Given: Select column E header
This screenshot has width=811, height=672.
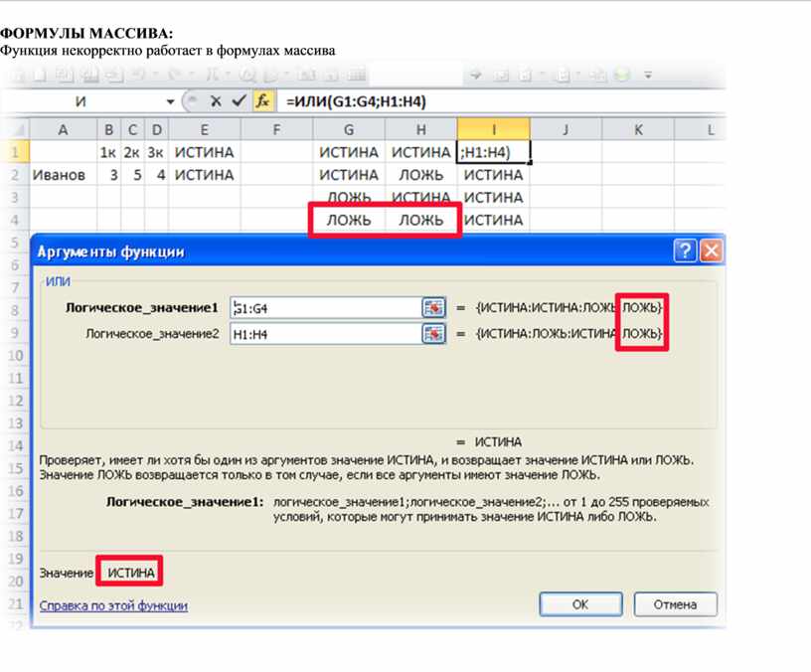Looking at the screenshot, I should pos(205,129).
